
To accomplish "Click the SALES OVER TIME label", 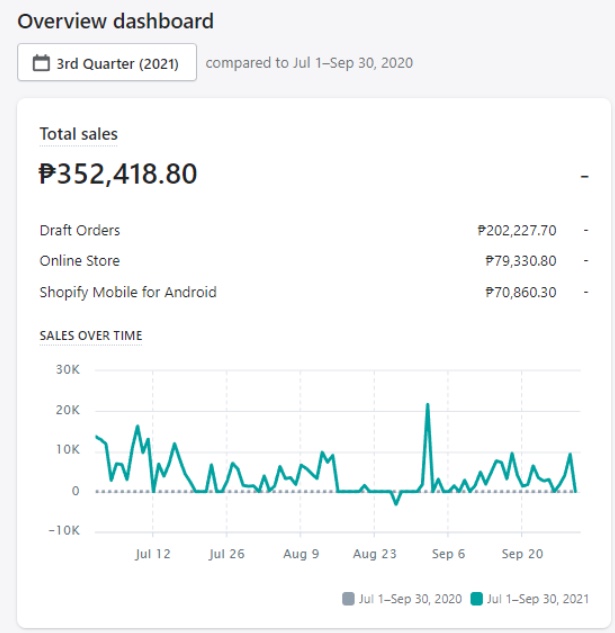I will coord(91,335).
